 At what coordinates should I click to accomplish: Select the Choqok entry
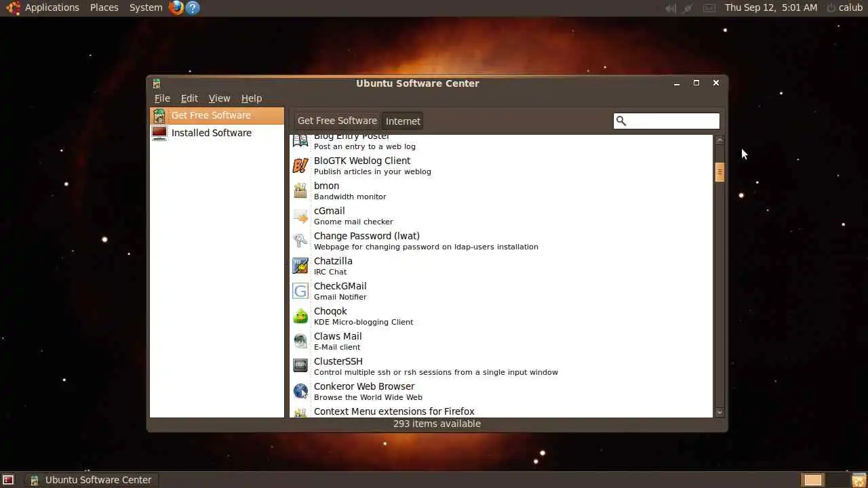(501, 316)
